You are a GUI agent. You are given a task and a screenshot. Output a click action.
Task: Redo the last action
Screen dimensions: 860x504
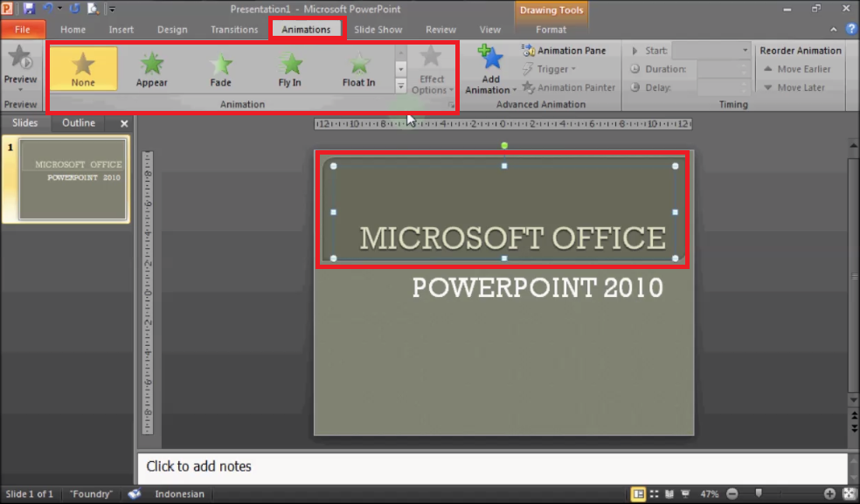point(74,9)
